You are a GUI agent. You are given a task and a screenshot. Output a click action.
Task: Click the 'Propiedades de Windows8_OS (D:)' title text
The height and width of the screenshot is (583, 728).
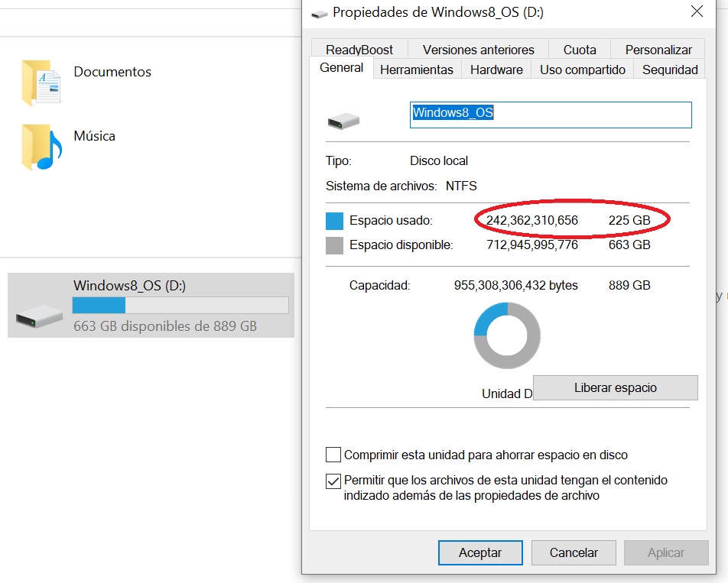coord(438,12)
